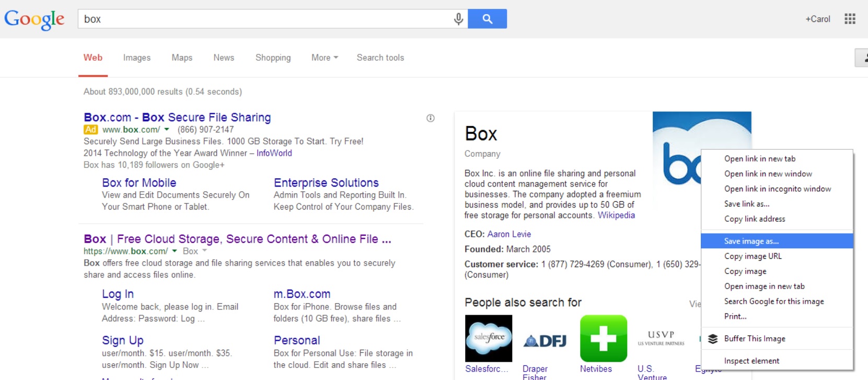Open the Box Free Cloud Storage result
The width and height of the screenshot is (868, 380).
237,239
